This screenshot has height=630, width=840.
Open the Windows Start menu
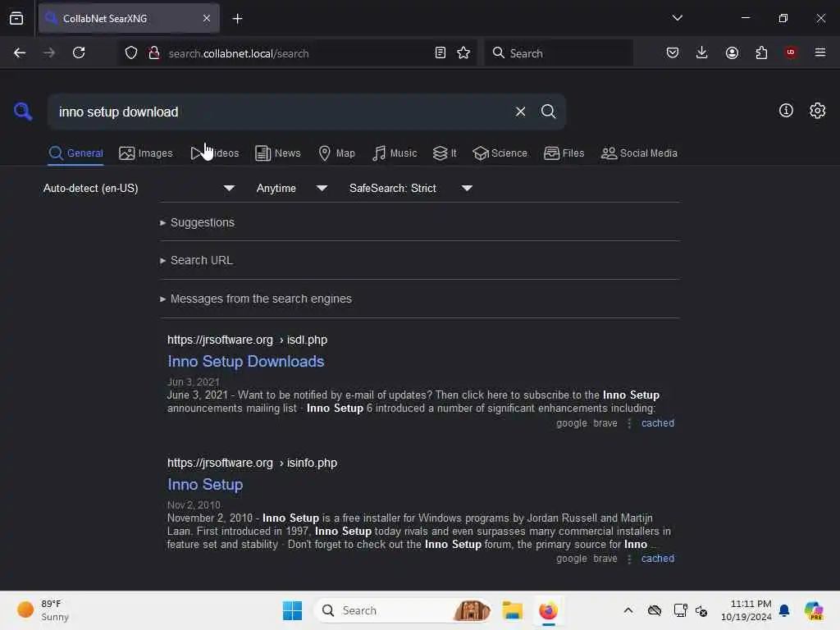[293, 610]
